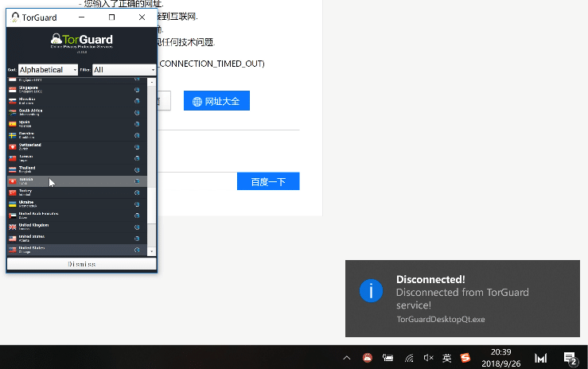
Task: Open the Sort dropdown set to Alphabetical
Action: click(48, 70)
